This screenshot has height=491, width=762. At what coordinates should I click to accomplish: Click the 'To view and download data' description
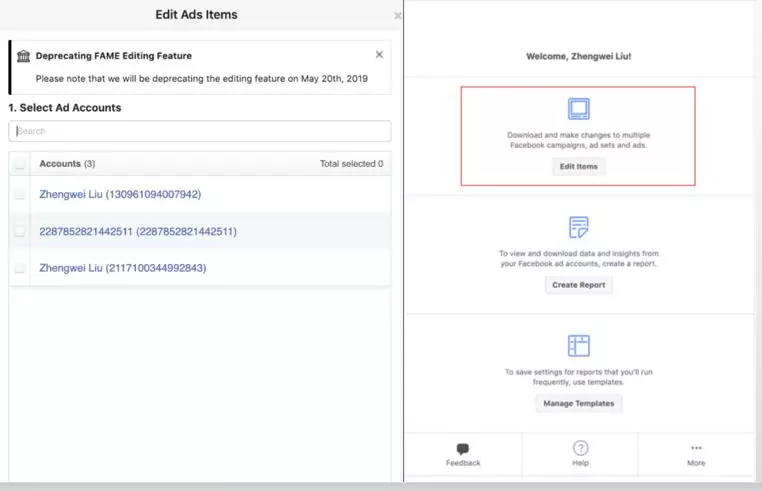pos(578,259)
